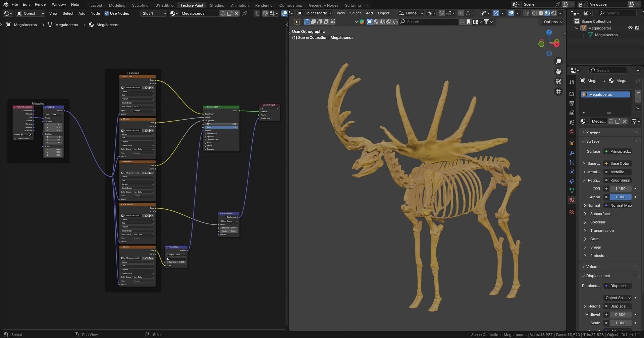
Task: Hide Megaloceros collection in viewport with eye
Action: pyautogui.click(x=630, y=28)
